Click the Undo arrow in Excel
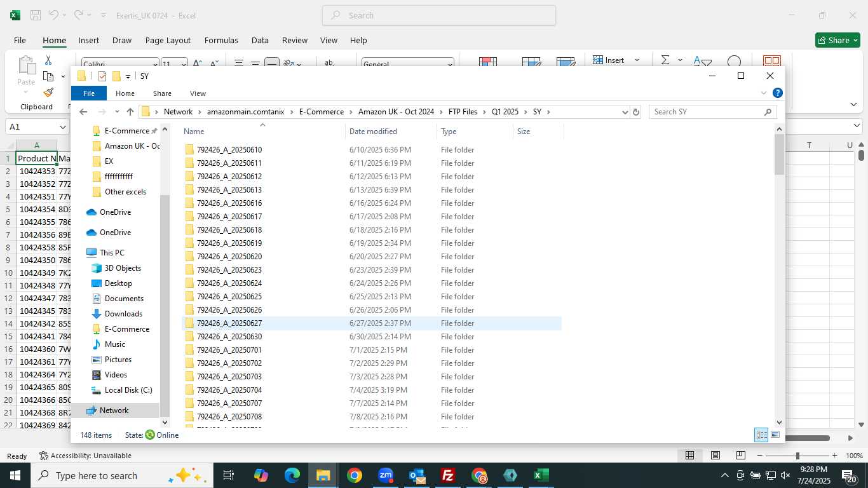This screenshot has width=868, height=488. (x=54, y=15)
